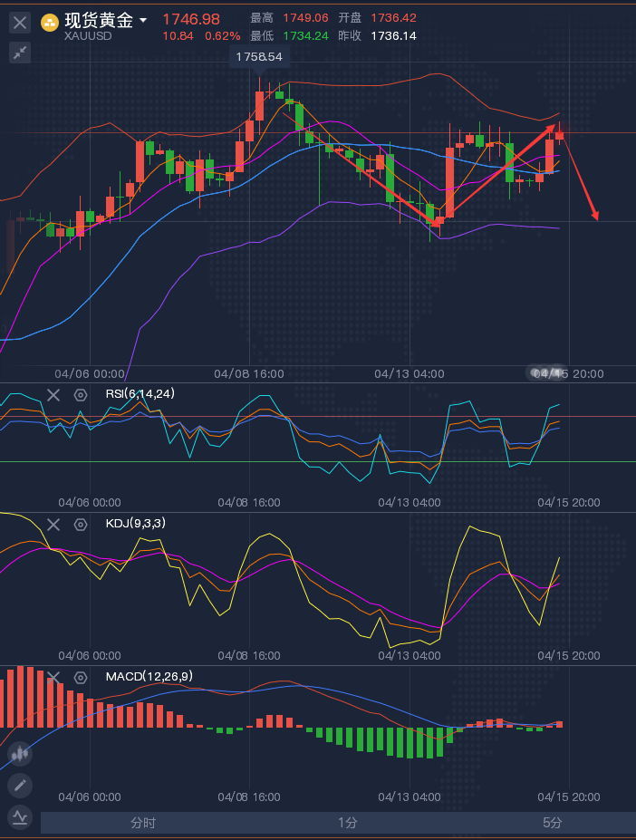Click the RSI(6,14,24) indicator label
The image size is (636, 840).
tap(140, 394)
